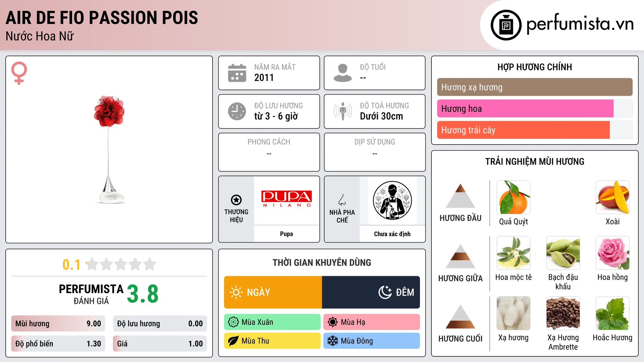Open the Xạ Hương Ambrette note image
The width and height of the screenshot is (644, 362).
pos(563,313)
